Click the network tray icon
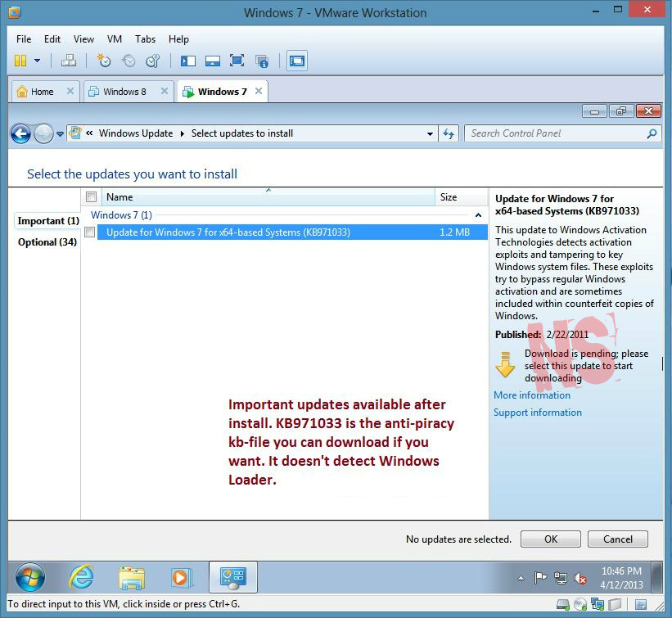This screenshot has height=618, width=672. (x=560, y=578)
